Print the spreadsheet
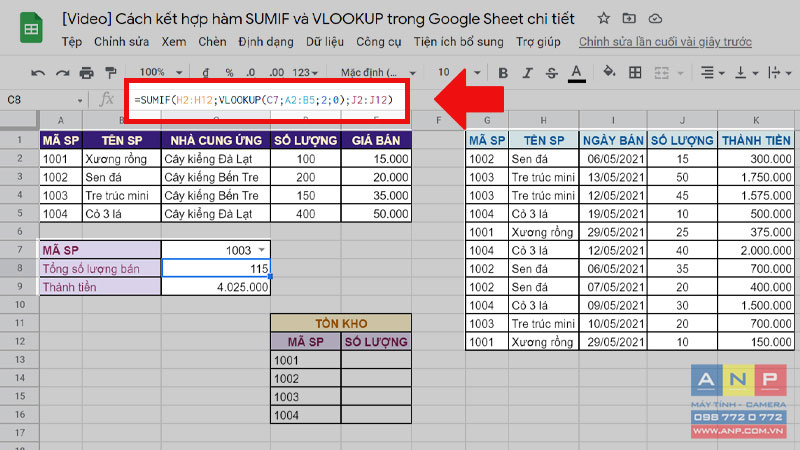800x450 pixels. (x=87, y=73)
